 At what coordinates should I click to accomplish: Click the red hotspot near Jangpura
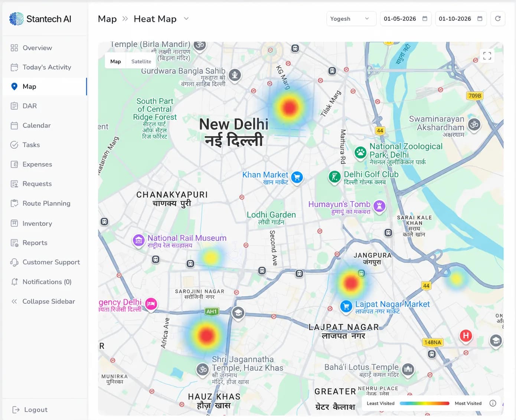pos(351,283)
